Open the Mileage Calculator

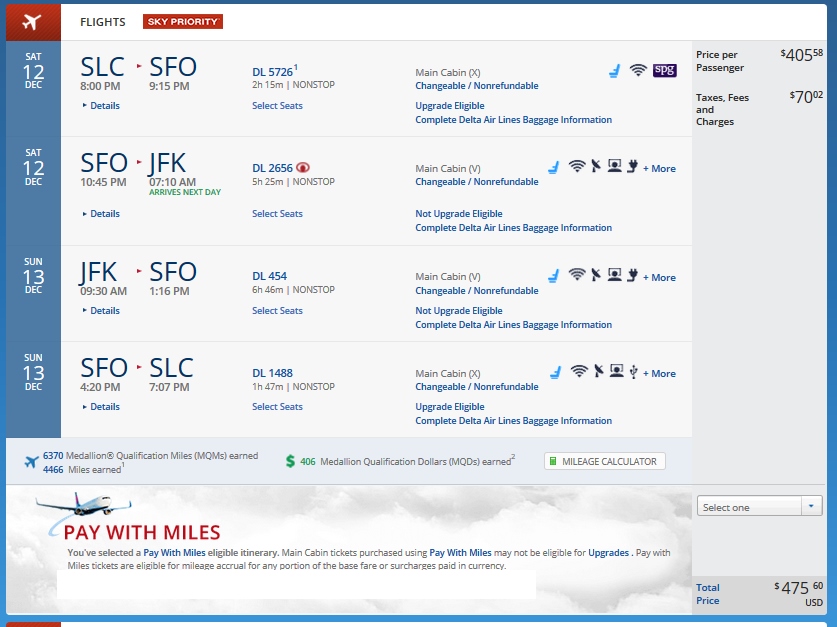click(605, 461)
